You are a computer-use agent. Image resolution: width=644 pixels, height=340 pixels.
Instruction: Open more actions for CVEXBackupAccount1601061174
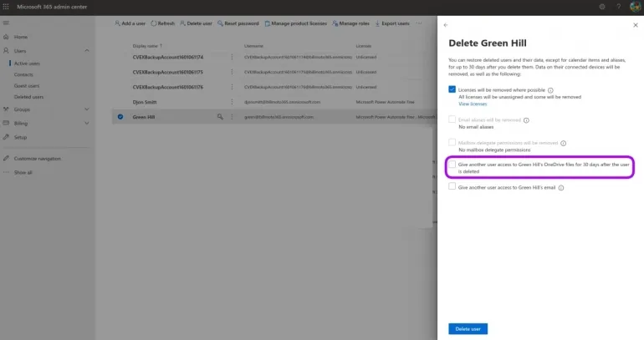pos(232,57)
